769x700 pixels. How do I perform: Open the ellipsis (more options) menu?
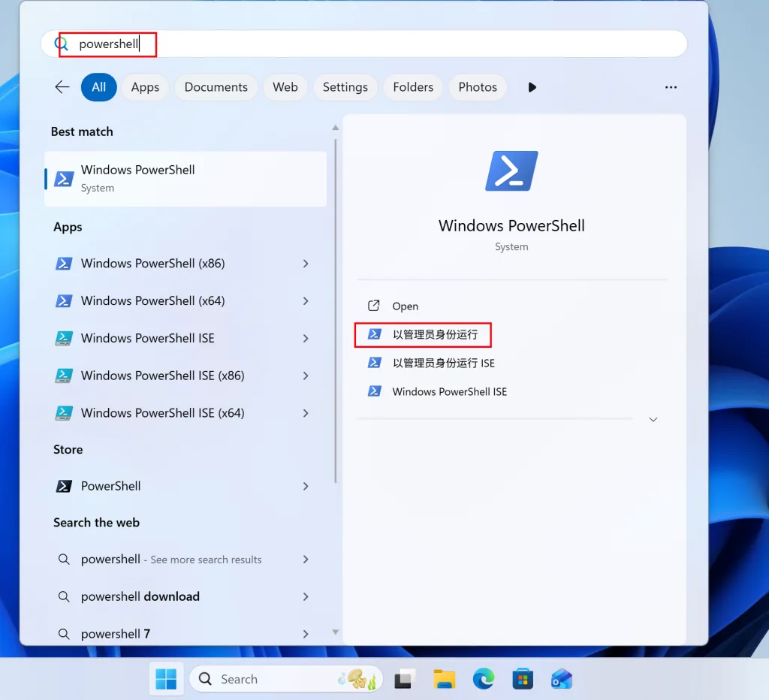pyautogui.click(x=671, y=87)
